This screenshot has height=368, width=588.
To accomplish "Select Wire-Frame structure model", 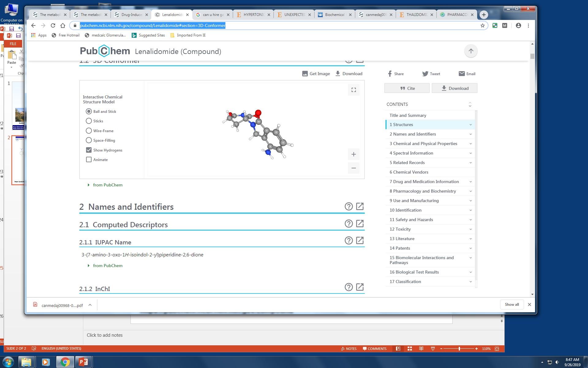I will click(89, 131).
